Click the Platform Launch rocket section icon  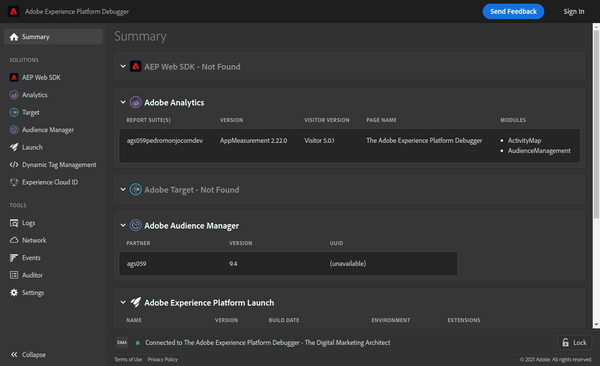click(x=135, y=302)
